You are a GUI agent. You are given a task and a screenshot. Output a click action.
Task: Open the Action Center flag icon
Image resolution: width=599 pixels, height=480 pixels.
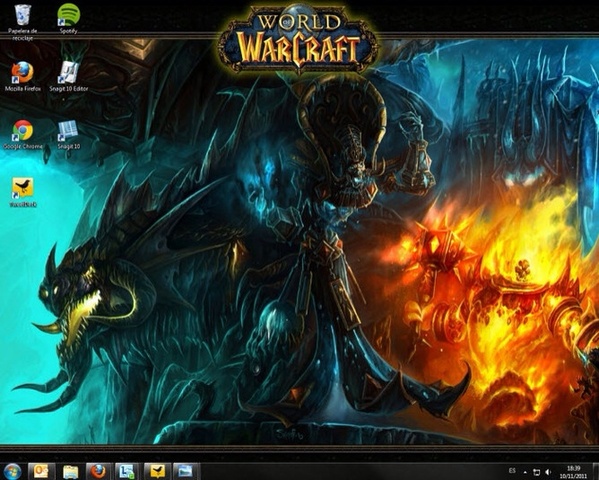[x=536, y=472]
